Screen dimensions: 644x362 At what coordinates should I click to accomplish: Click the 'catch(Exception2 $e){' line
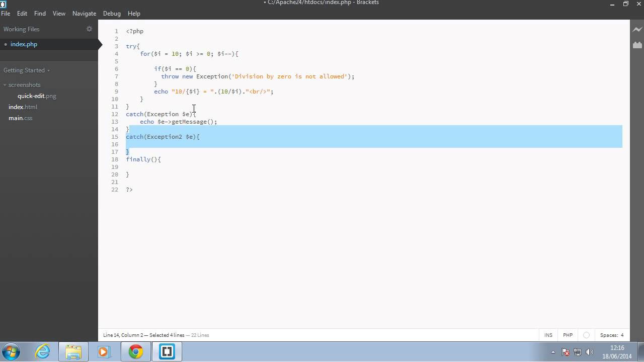click(163, 137)
